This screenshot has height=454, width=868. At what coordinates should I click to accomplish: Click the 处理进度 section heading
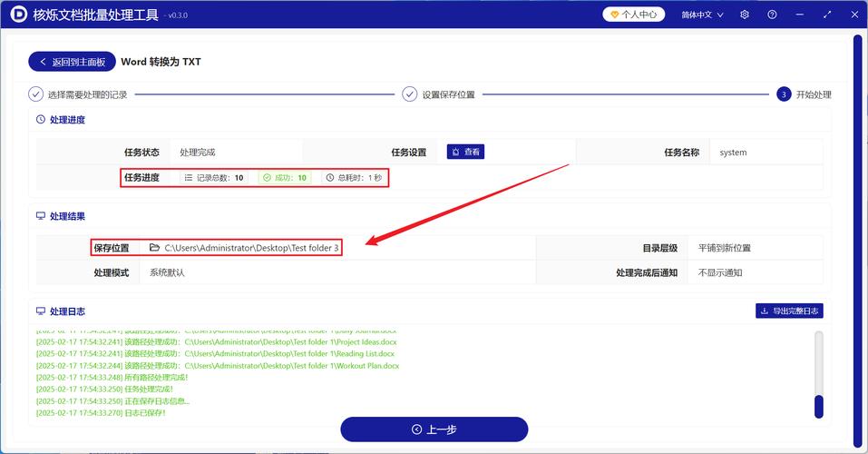(x=67, y=120)
